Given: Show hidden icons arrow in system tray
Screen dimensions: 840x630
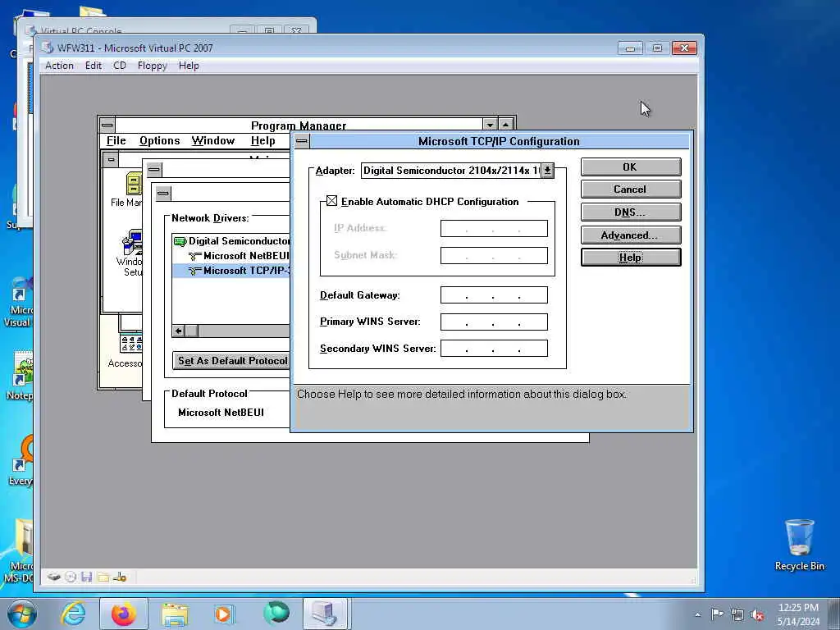Looking at the screenshot, I should point(697,615).
